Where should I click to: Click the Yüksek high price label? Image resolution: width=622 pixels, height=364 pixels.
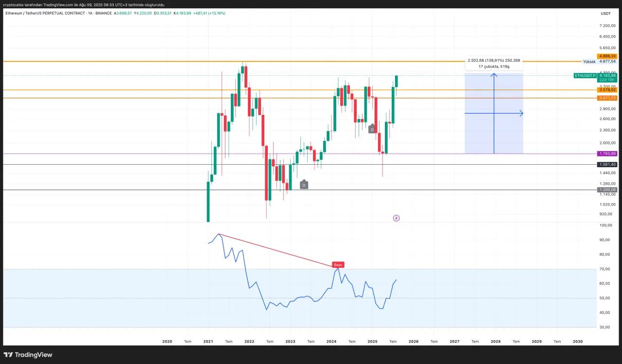coord(589,62)
